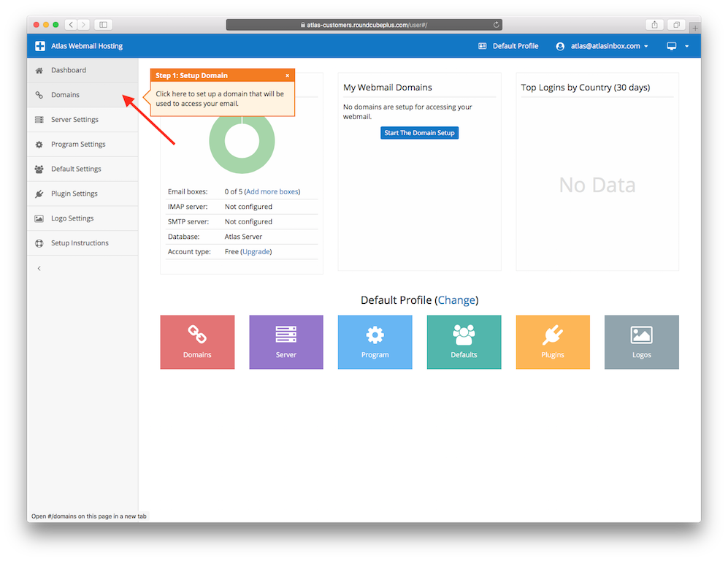The image size is (728, 561).
Task: Expand the display dropdown caret in header
Action: click(686, 46)
